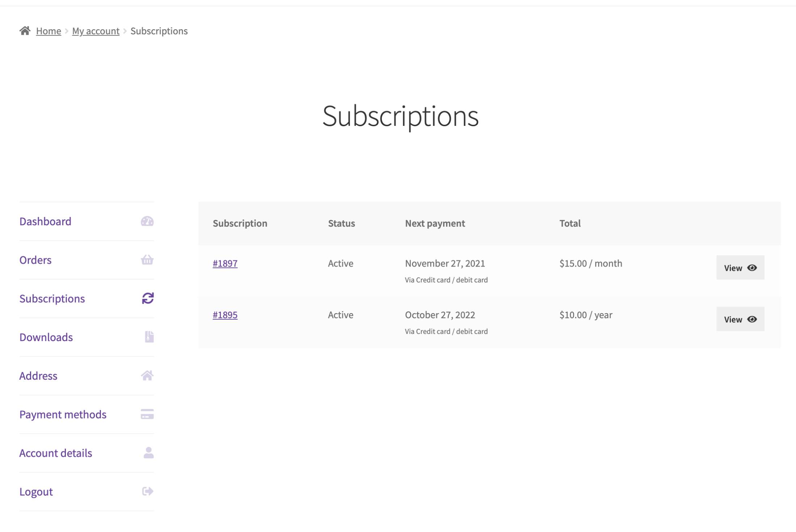
Task: Navigate to Home via breadcrumb link
Action: click(x=49, y=31)
